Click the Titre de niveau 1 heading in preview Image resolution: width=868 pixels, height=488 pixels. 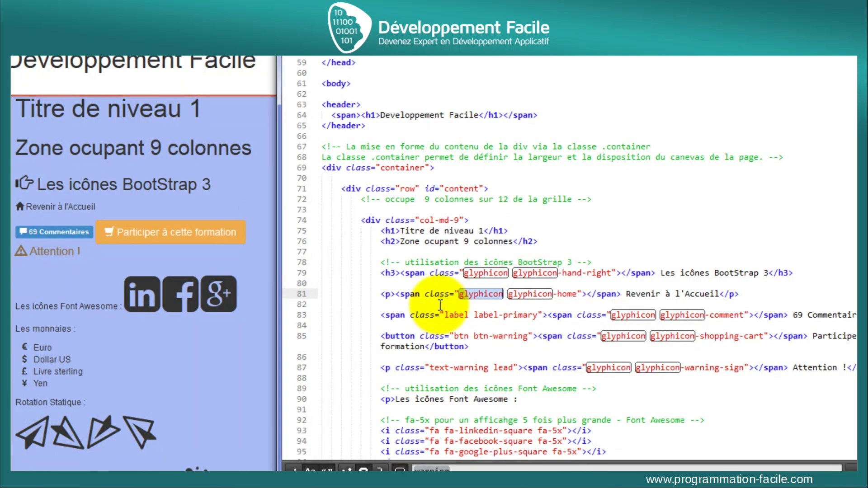pos(108,109)
